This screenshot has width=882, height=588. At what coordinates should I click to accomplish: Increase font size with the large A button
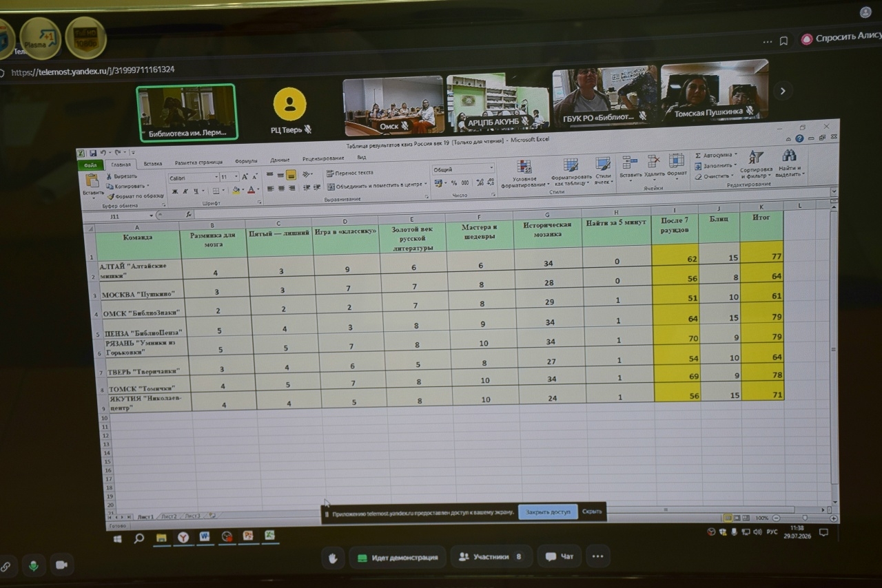point(245,177)
